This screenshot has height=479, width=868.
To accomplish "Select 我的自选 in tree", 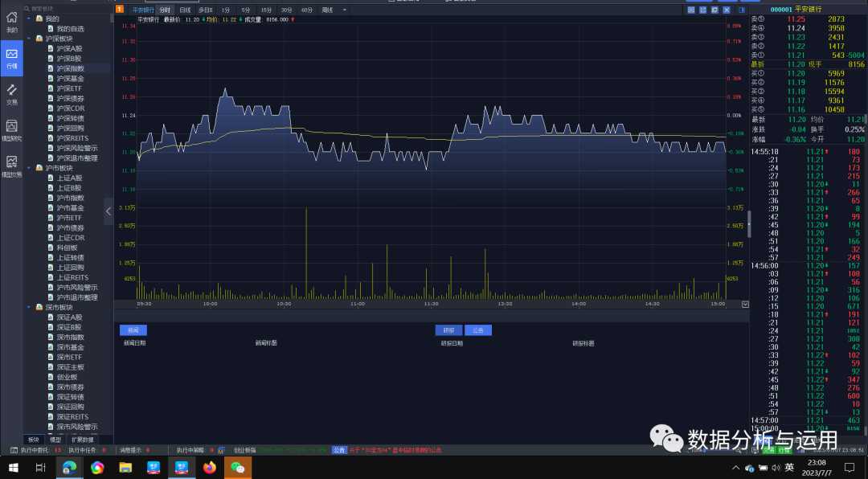I will (x=70, y=28).
